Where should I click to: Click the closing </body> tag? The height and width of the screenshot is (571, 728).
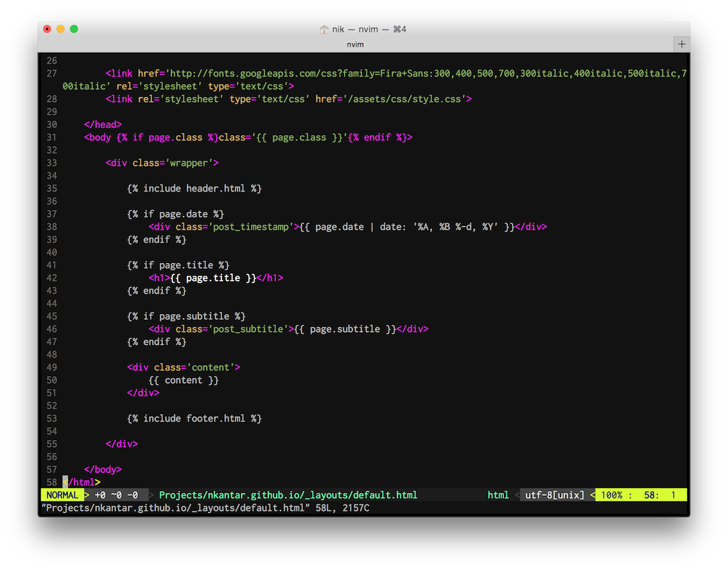pos(103,469)
